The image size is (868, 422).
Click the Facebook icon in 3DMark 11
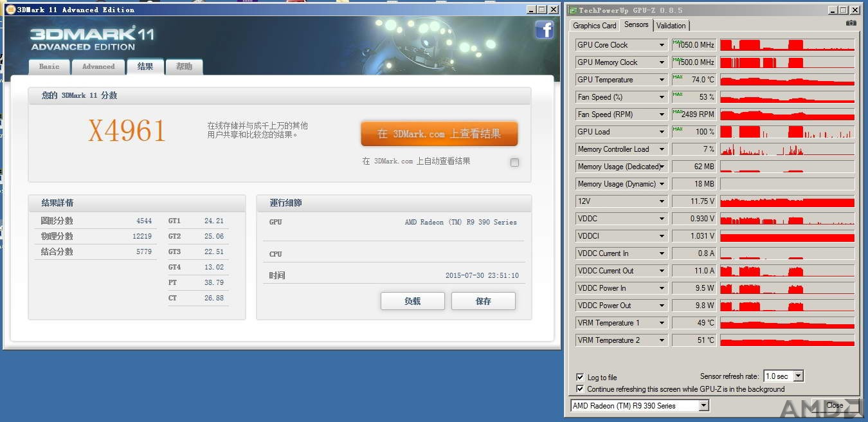coord(544,30)
